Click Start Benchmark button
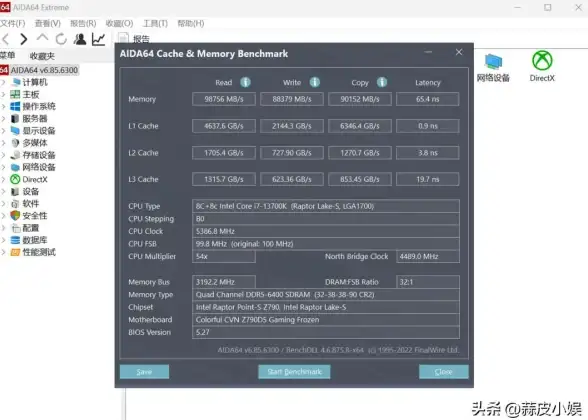 point(294,372)
